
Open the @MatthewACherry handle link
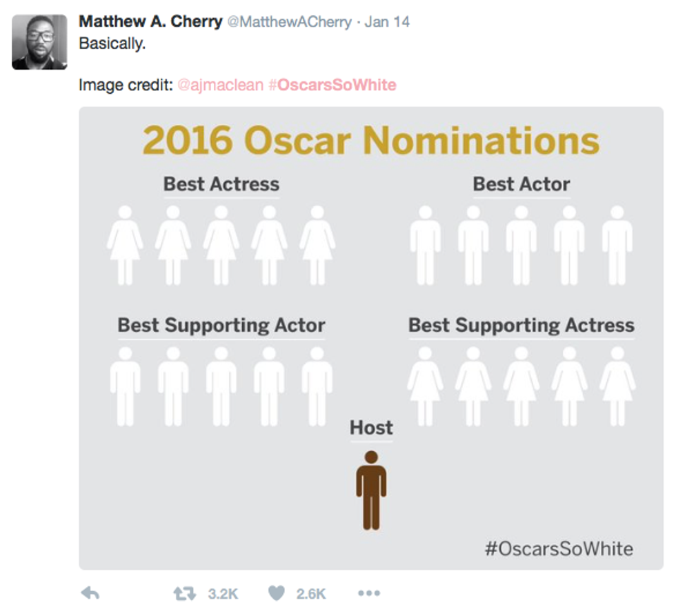pyautogui.click(x=289, y=22)
